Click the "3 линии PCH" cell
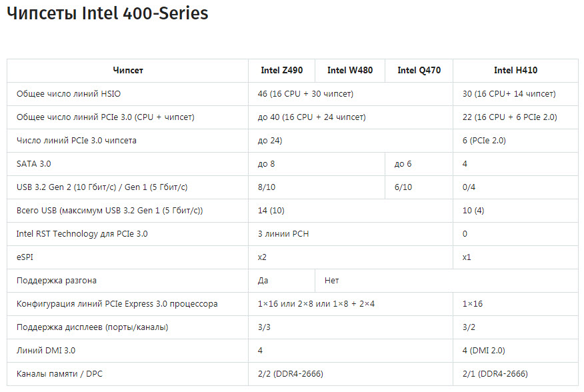This screenshot has height=392, width=584. [x=283, y=234]
